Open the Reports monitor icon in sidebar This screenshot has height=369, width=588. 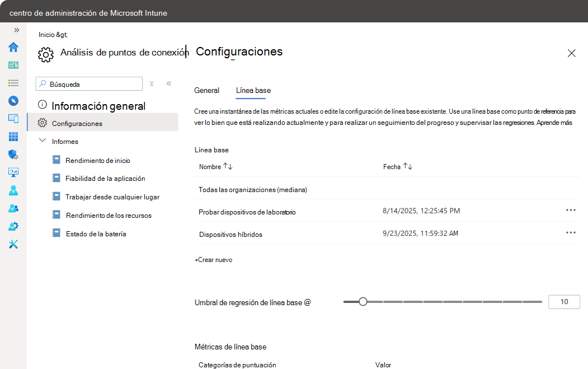click(13, 172)
